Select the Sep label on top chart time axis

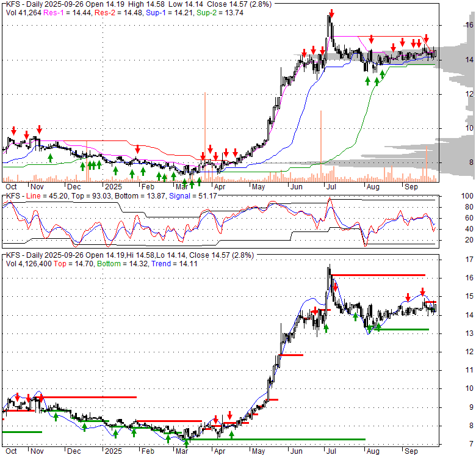411,187
